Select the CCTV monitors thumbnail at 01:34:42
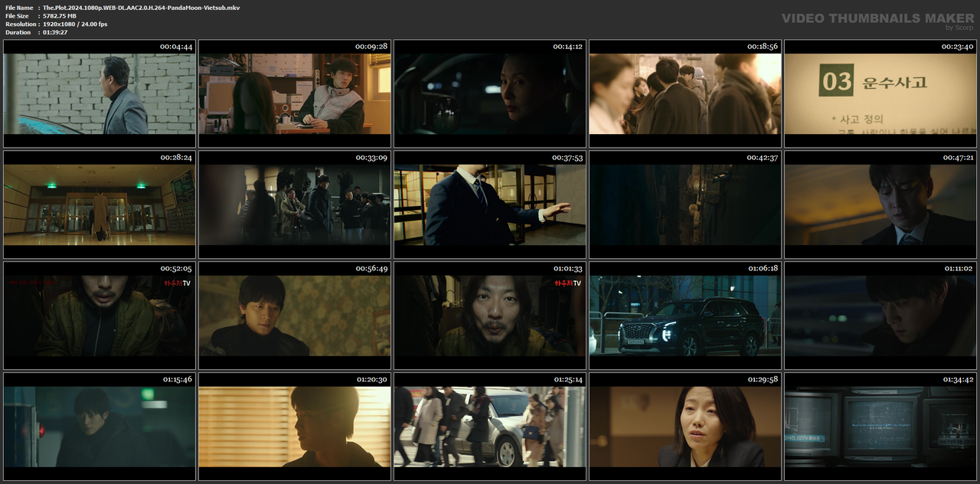Screen dimensions: 980x484 [x=880, y=427]
